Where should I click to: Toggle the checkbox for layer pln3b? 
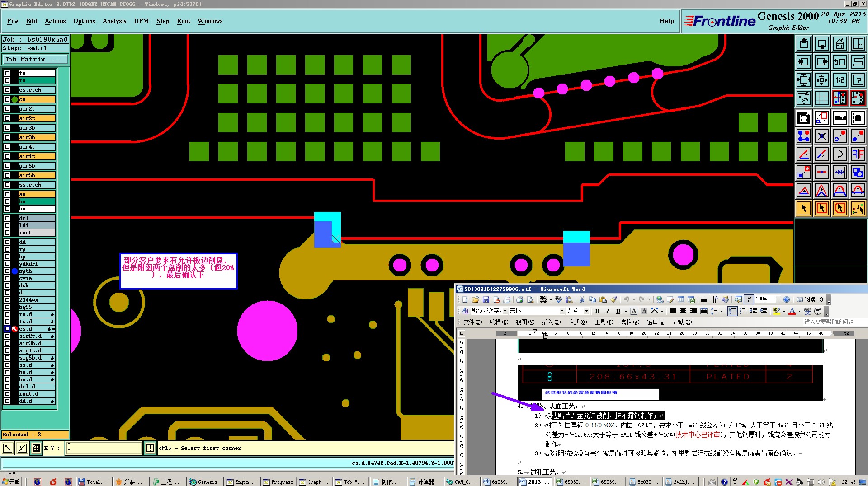(x=7, y=128)
